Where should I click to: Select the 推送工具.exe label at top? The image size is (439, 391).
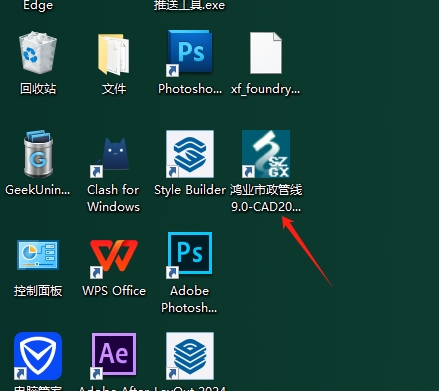tap(189, 6)
